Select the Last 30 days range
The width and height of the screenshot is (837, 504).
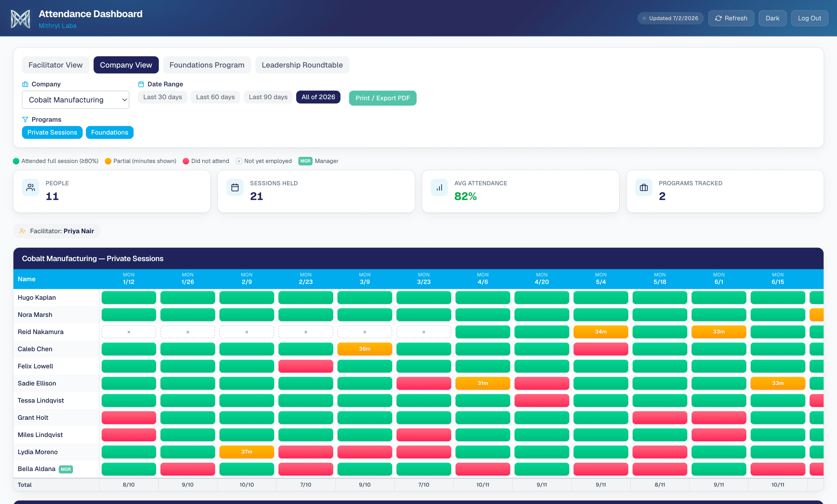163,97
